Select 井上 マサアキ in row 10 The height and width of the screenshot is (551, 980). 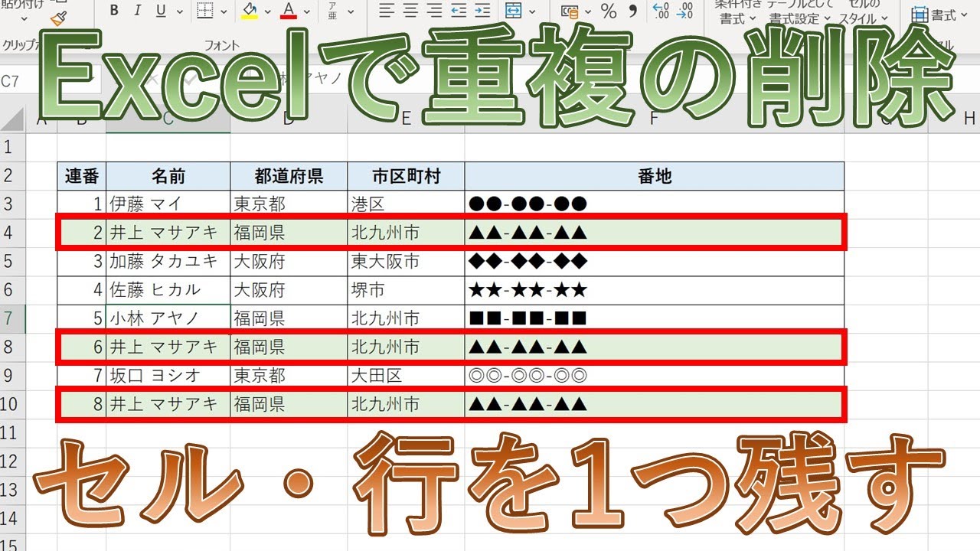pyautogui.click(x=168, y=404)
